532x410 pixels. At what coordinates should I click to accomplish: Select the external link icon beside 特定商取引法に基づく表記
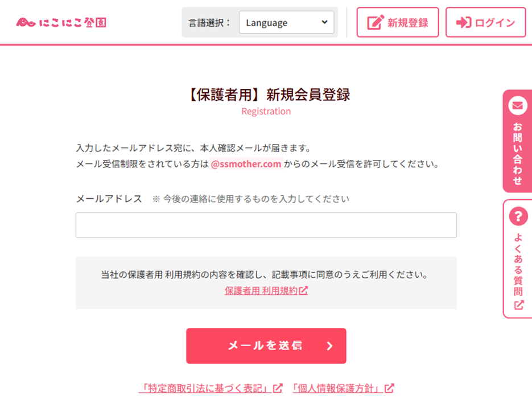(x=278, y=388)
